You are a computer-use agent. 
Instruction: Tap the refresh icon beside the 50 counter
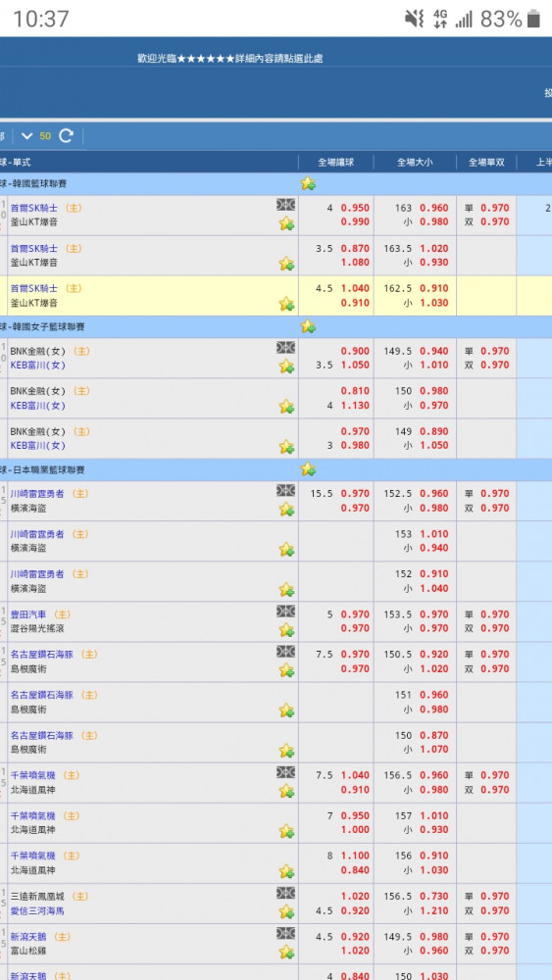(67, 135)
